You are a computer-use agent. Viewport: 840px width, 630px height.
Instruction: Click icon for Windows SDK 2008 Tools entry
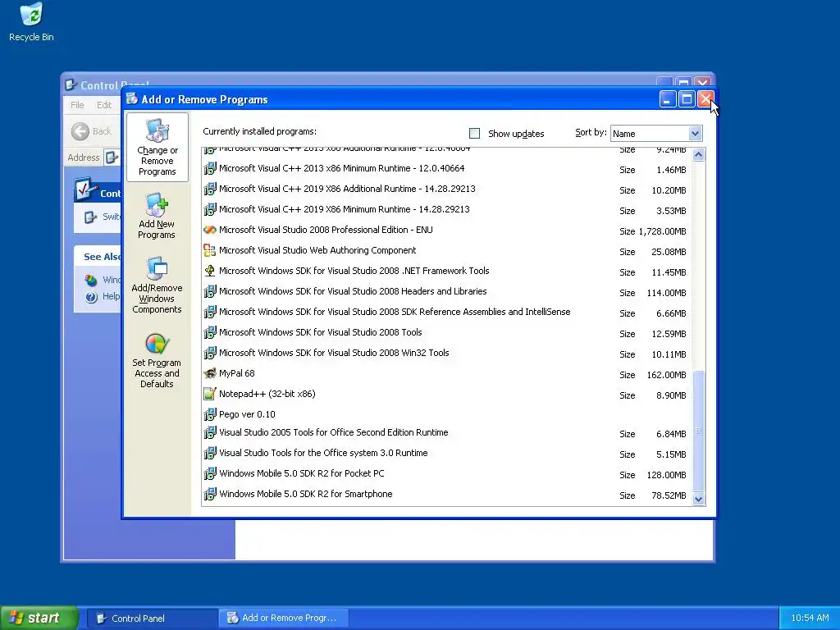210,333
